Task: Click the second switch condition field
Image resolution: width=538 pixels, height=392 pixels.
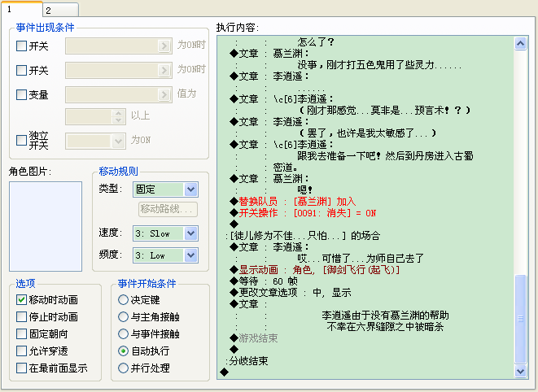Action: tap(119, 70)
